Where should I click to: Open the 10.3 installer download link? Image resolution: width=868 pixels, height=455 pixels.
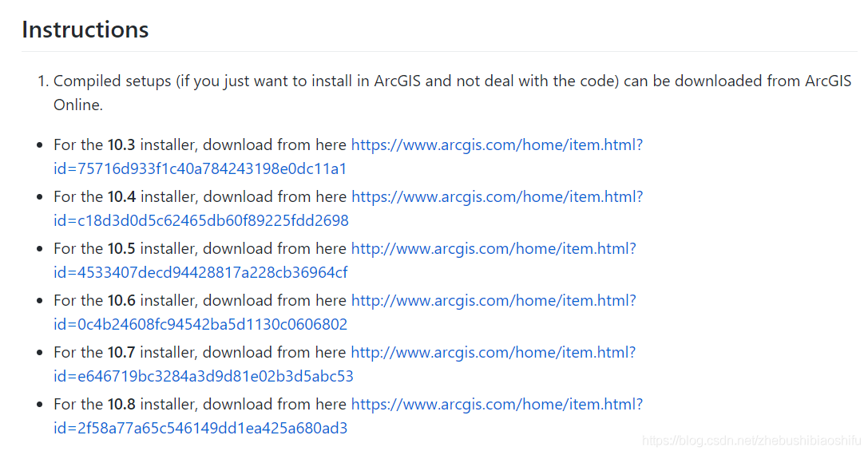497,145
